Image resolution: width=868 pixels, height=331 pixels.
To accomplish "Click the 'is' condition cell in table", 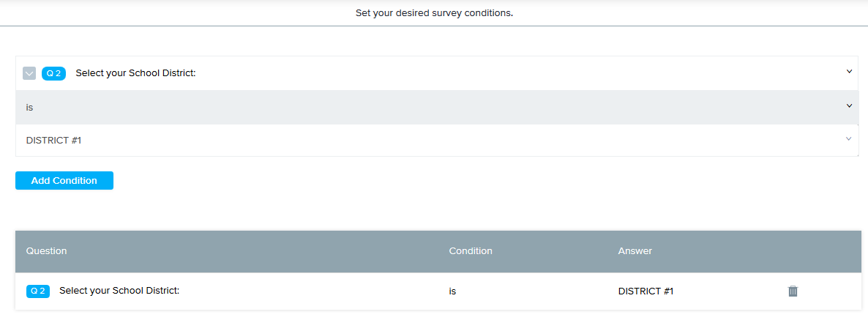I will point(453,291).
